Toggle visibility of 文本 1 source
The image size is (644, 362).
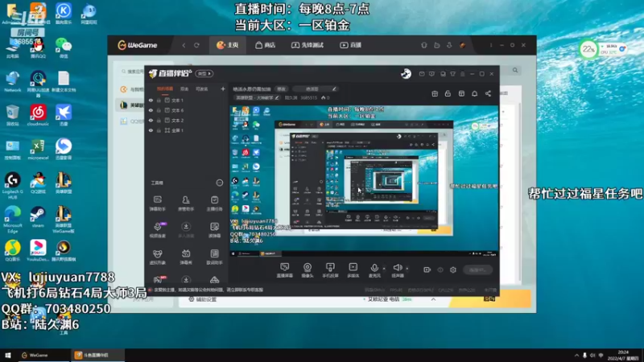coord(151,100)
